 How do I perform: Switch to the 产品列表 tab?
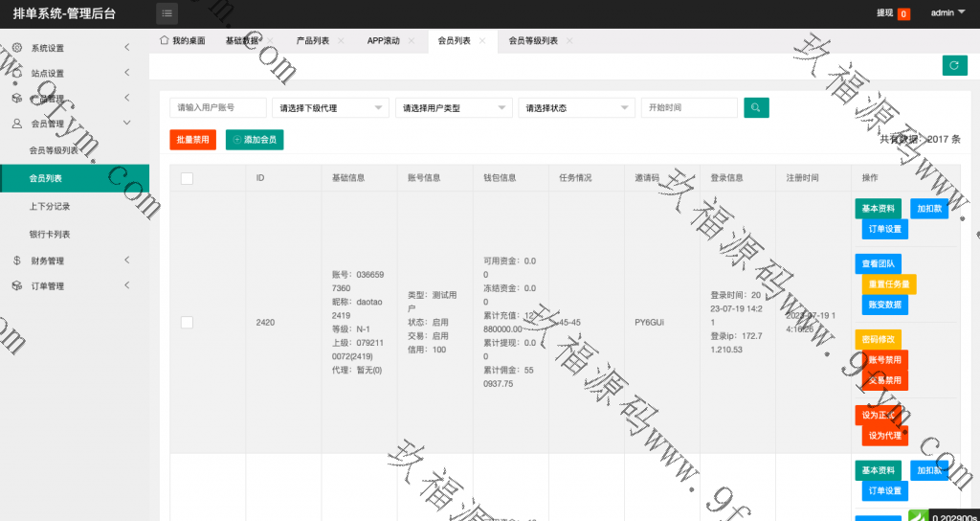pos(312,41)
